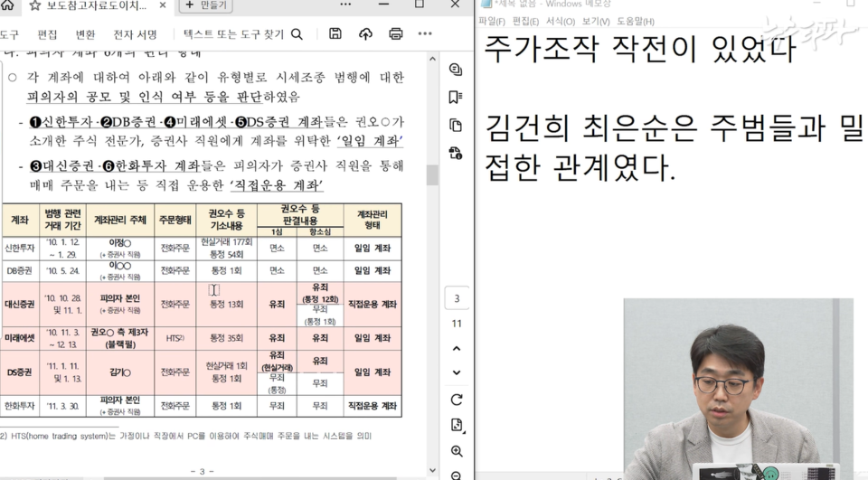Click the protect document lock icon
The height and width of the screenshot is (480, 868).
pos(456,154)
